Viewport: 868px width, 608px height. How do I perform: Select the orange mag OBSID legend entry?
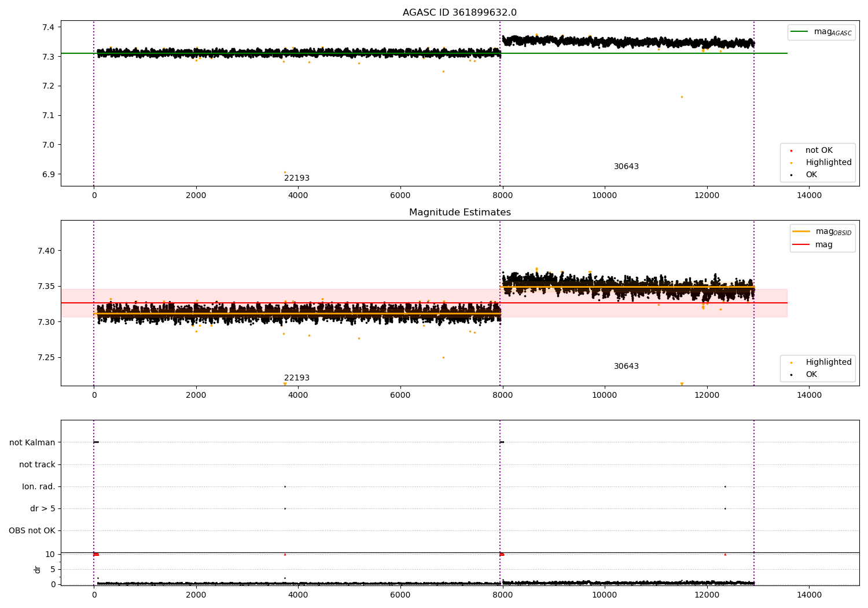tap(822, 232)
